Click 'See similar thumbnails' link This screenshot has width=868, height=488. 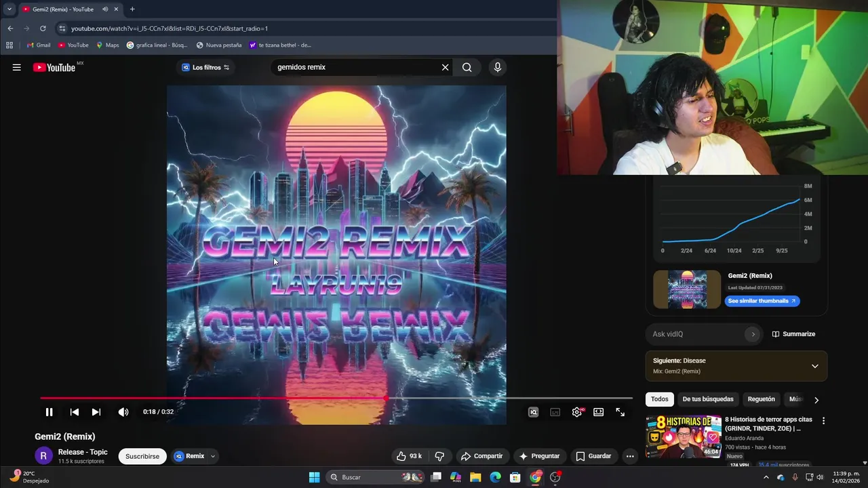[762, 301]
